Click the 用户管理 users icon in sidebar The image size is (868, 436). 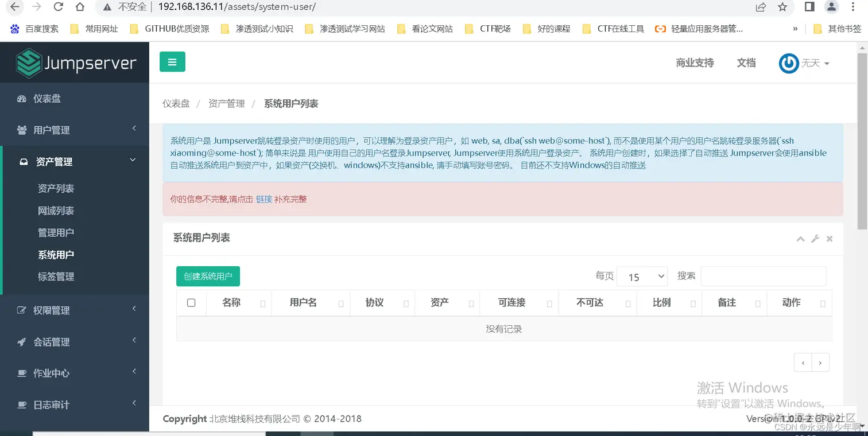(x=24, y=130)
